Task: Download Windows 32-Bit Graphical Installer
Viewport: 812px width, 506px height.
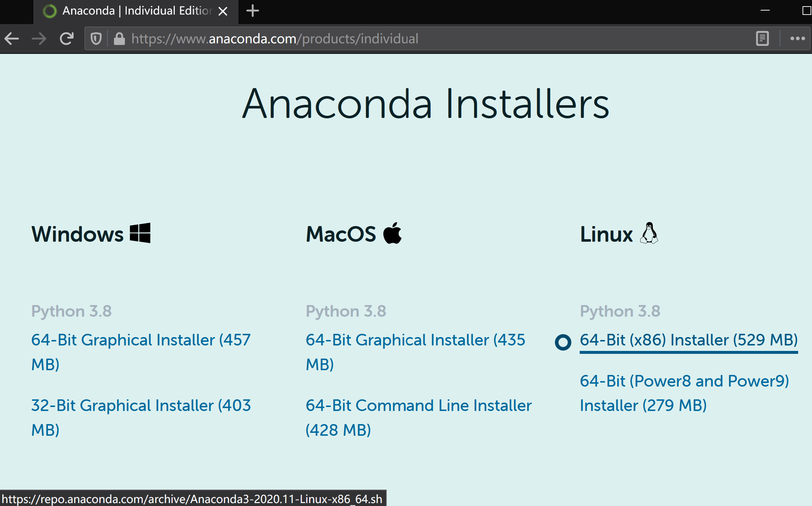Action: 141,406
